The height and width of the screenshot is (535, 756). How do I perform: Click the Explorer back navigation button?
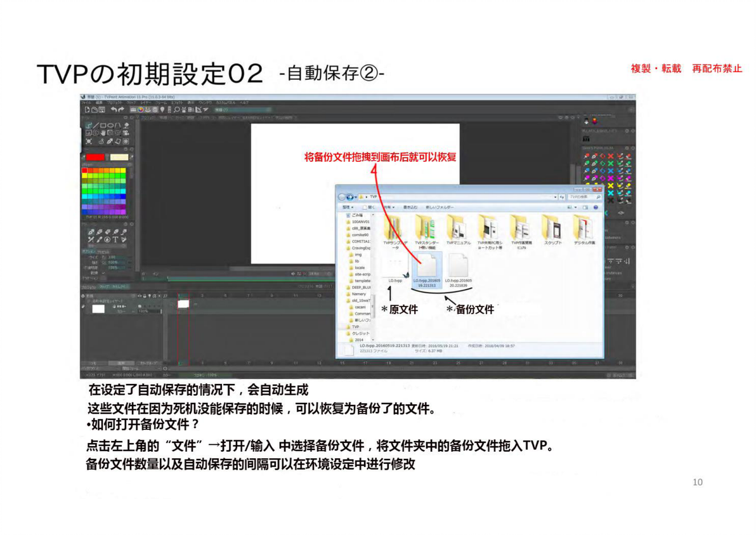point(342,197)
